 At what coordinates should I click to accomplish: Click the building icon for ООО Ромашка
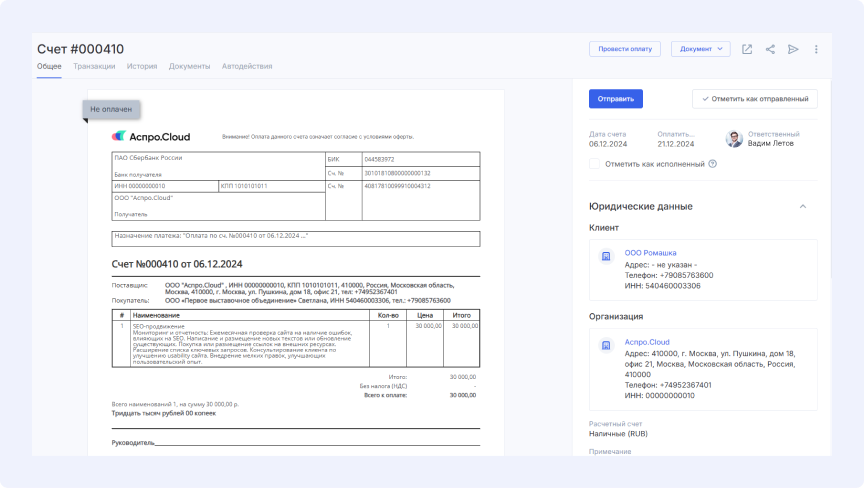pyautogui.click(x=605, y=256)
